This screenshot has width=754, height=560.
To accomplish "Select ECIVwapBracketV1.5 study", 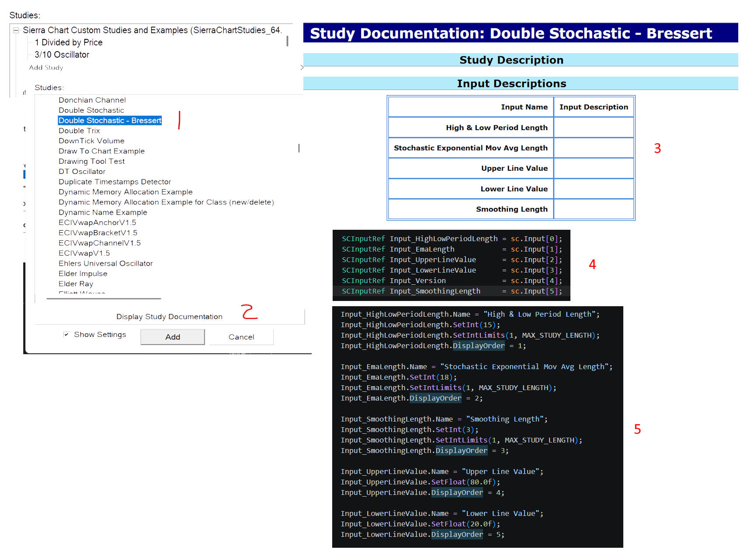I will pos(98,232).
